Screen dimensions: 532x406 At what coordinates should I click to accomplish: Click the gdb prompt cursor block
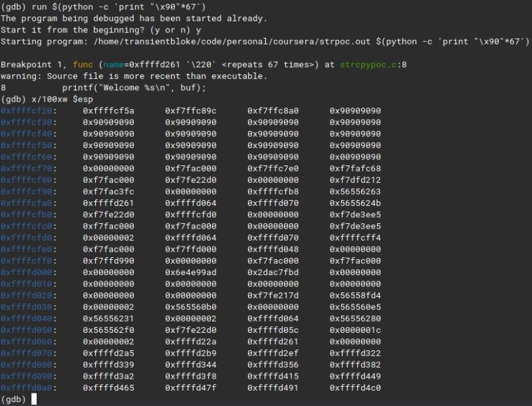point(34,399)
